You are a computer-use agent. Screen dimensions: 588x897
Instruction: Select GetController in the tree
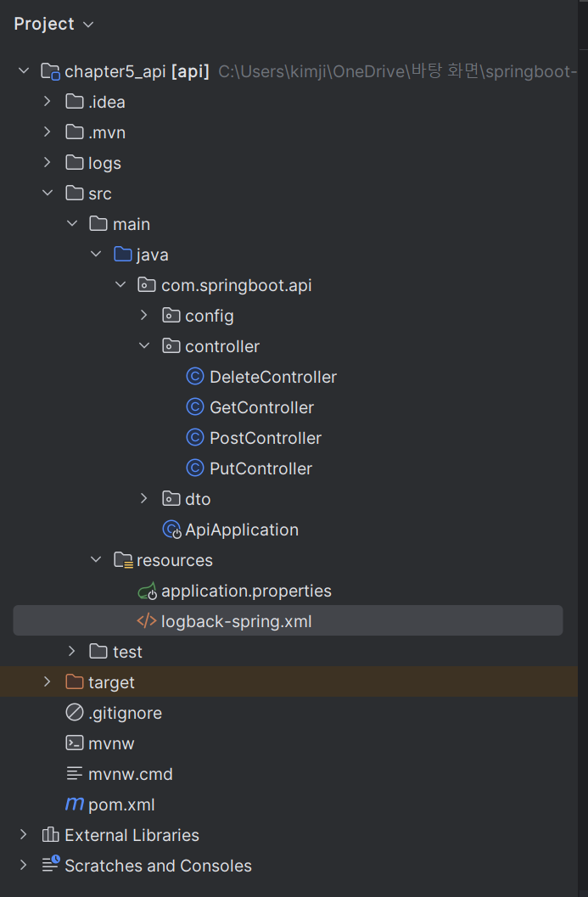[261, 407]
